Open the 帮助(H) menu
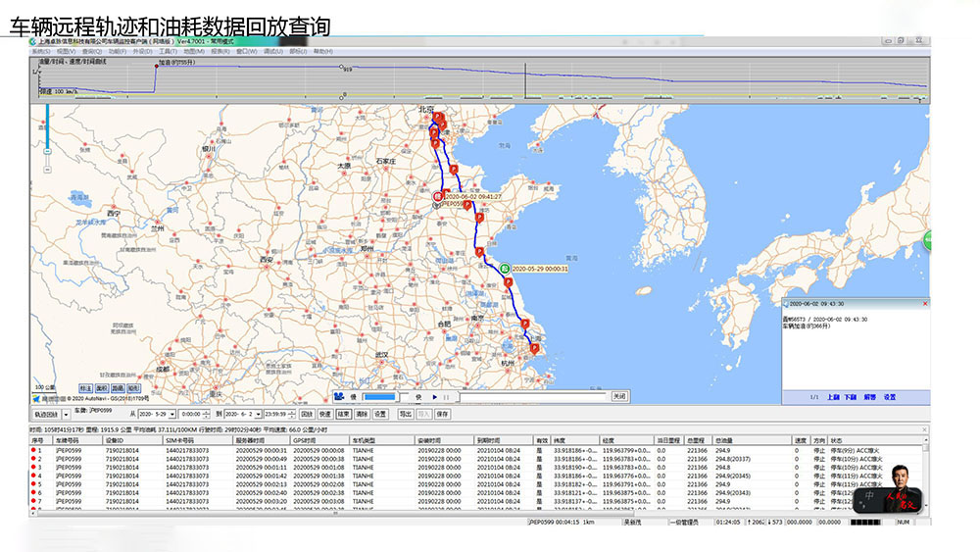 323,51
